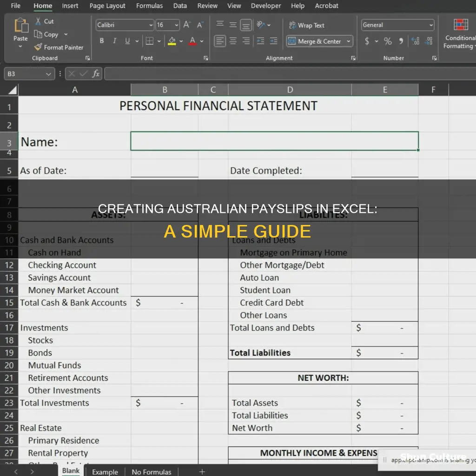476x476 pixels.
Task: Open the Underline style dropdown arrow
Action: coord(137,41)
